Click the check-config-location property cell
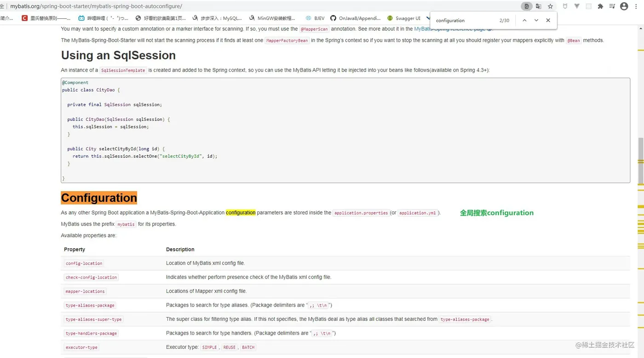The image size is (644, 358). (91, 277)
